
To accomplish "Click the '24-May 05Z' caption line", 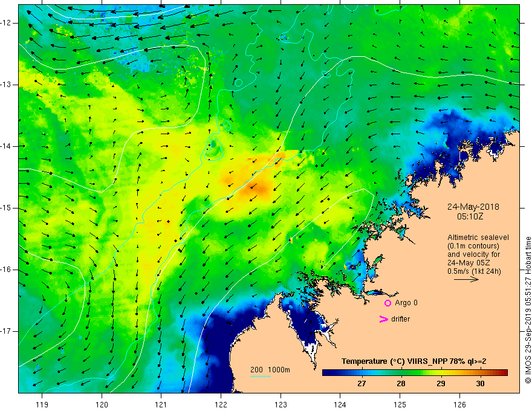I will (469, 263).
